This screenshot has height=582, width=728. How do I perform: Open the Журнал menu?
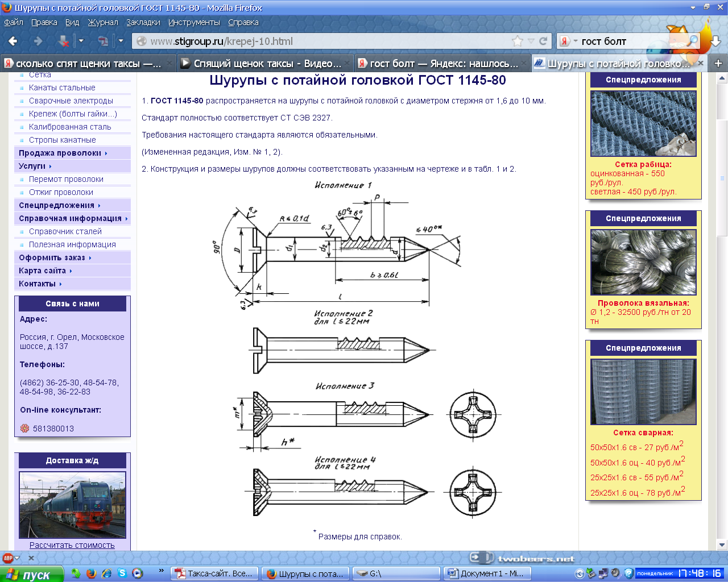pos(103,22)
